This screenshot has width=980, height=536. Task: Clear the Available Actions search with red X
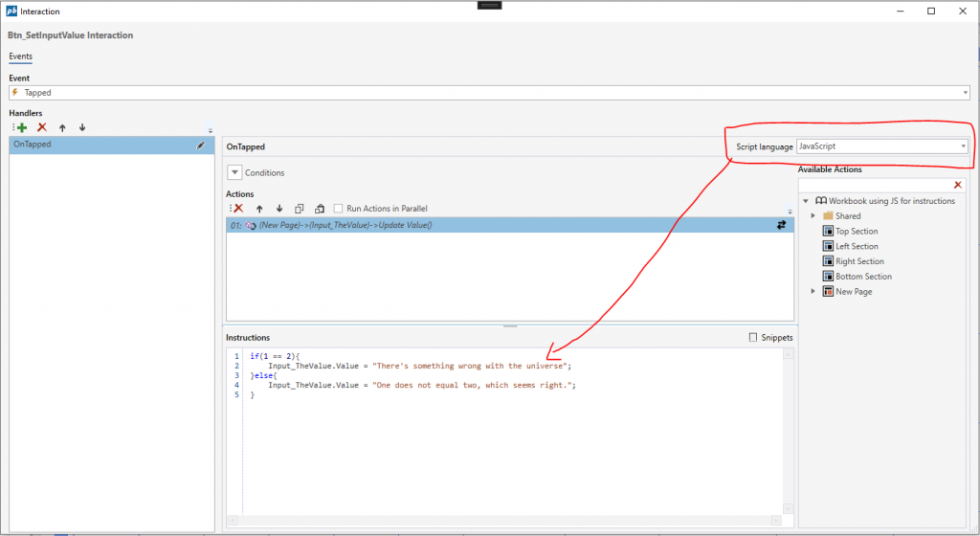click(958, 185)
